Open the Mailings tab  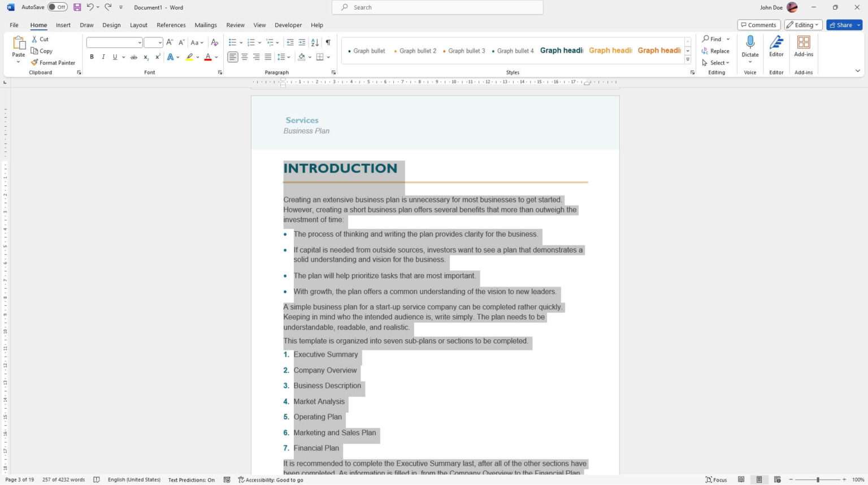205,25
